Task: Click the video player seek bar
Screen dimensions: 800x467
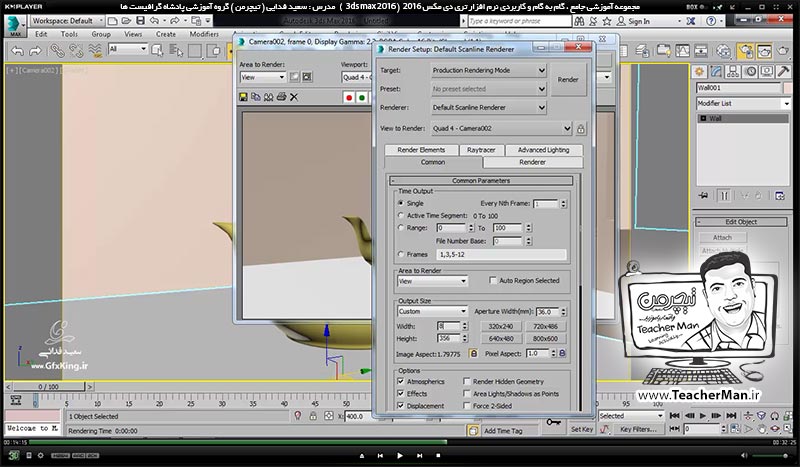Action: click(x=400, y=443)
